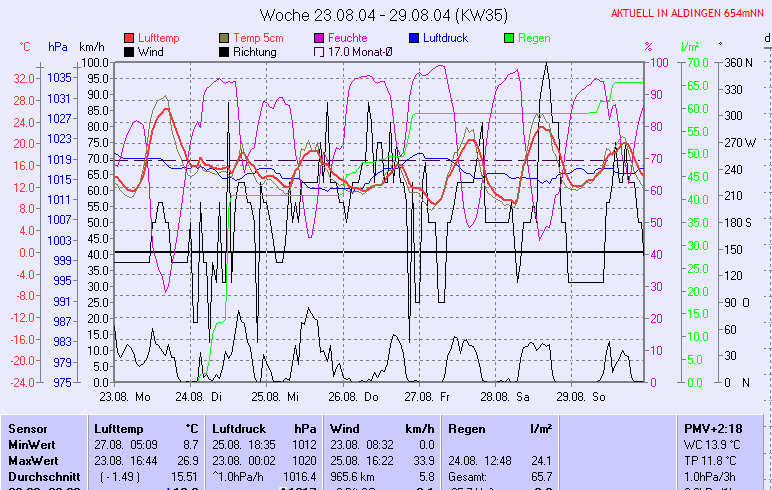Click the black Richtung legend swatch
The image size is (772, 490).
coord(224,52)
